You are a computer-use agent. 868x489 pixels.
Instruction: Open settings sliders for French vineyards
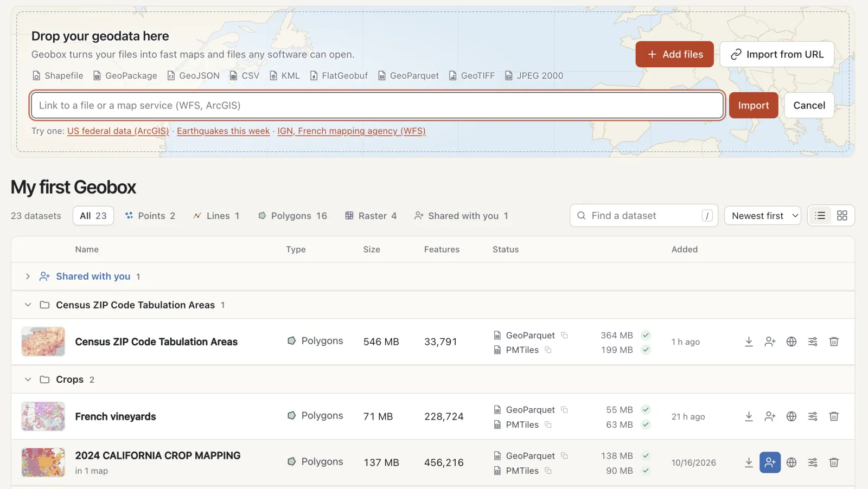[813, 416]
